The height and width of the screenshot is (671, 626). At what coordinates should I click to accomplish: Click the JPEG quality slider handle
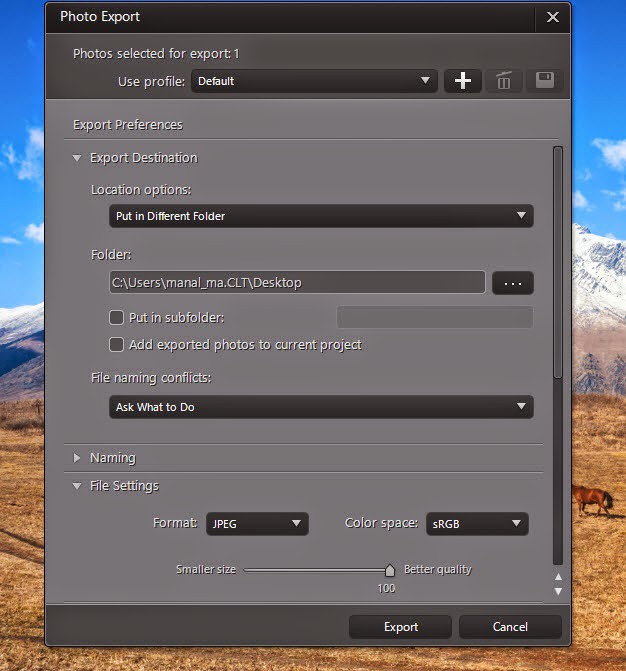[x=389, y=570]
